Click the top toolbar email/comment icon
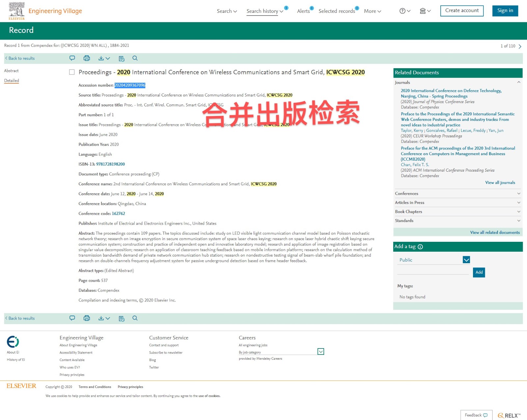Image resolution: width=527 pixels, height=420 pixels. click(72, 58)
